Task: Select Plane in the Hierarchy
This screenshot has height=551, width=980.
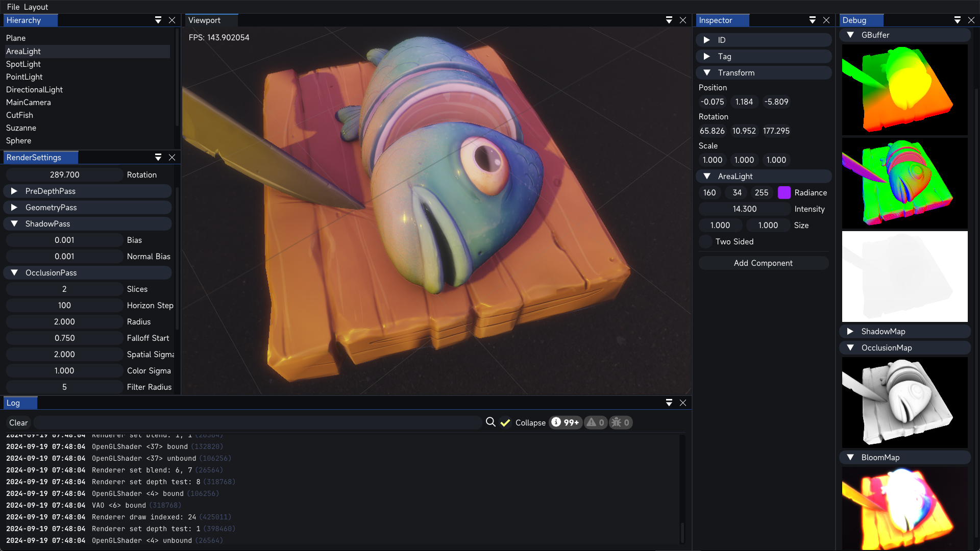Action: click(x=87, y=38)
